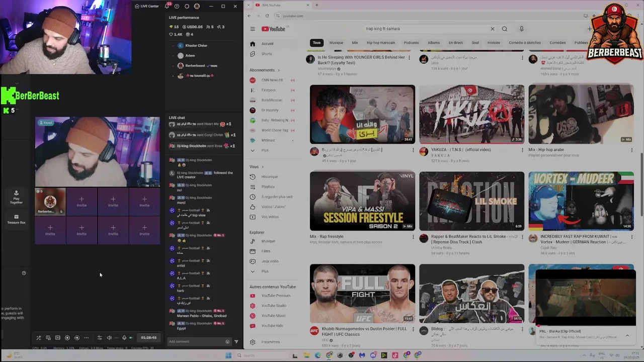This screenshot has height=362, width=644.
Task: Go back in the browser
Action: pos(249,16)
